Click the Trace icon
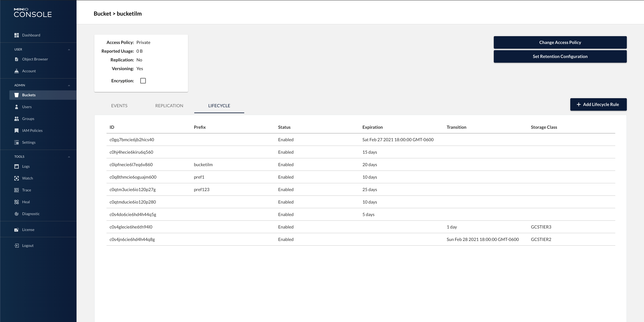 click(x=17, y=190)
